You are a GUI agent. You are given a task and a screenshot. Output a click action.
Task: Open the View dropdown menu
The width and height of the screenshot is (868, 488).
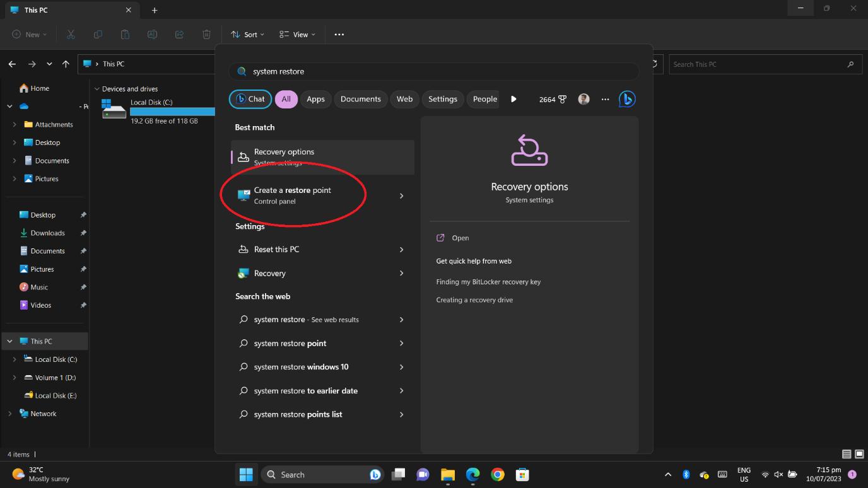(x=297, y=35)
